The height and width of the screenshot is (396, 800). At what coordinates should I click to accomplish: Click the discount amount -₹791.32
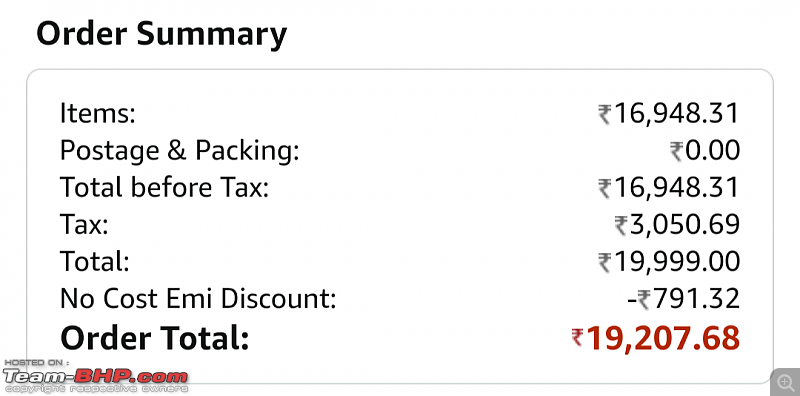683,299
